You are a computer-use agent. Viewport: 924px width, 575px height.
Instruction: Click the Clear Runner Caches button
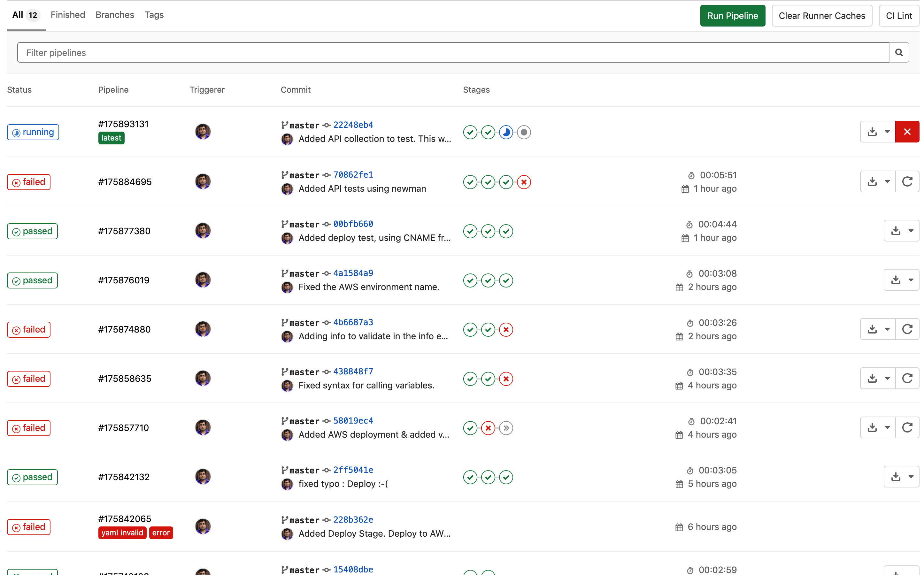821,16
